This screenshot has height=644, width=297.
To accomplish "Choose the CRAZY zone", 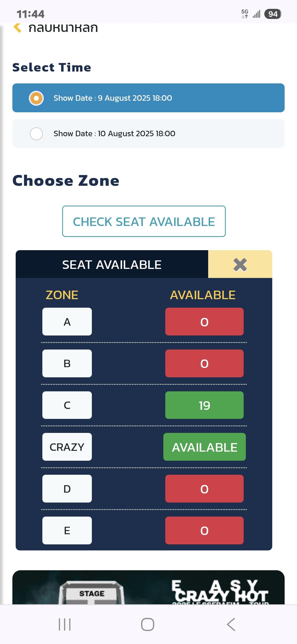I will click(x=67, y=447).
